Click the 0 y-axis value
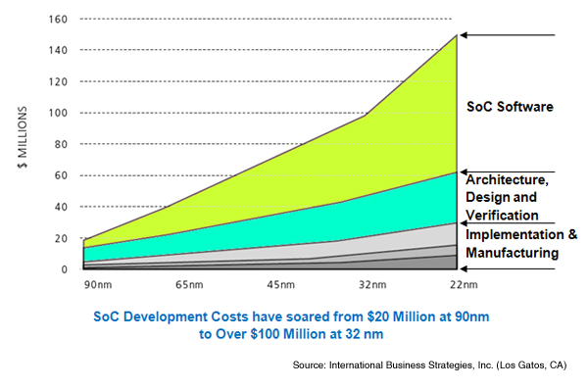This screenshot has width=588, height=389. [64, 269]
